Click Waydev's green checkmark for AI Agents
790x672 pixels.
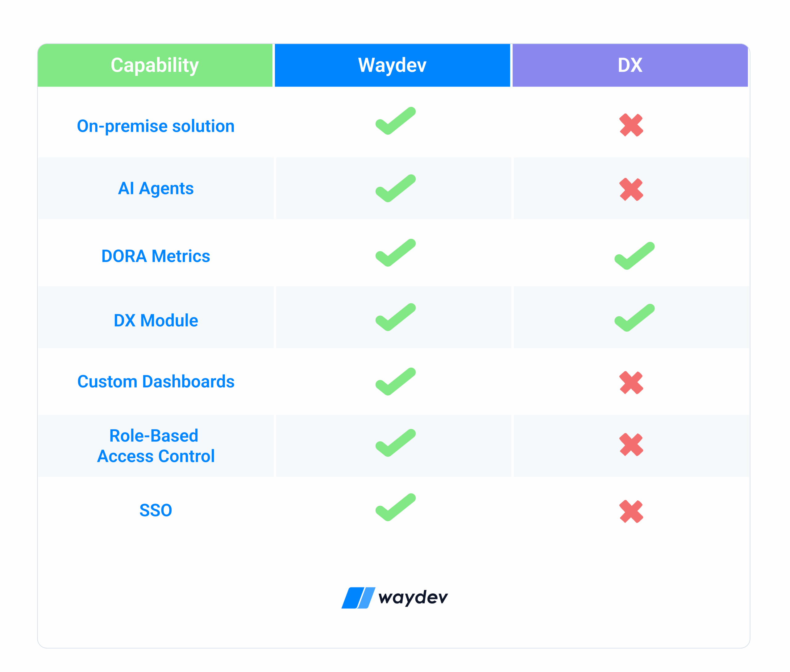tap(395, 188)
